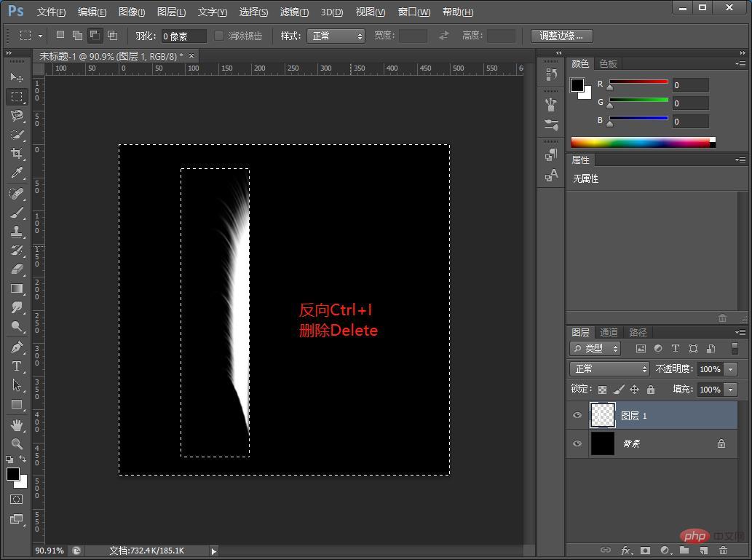Expand the layer blend mode dropdown
The width and height of the screenshot is (752, 560).
click(x=609, y=368)
